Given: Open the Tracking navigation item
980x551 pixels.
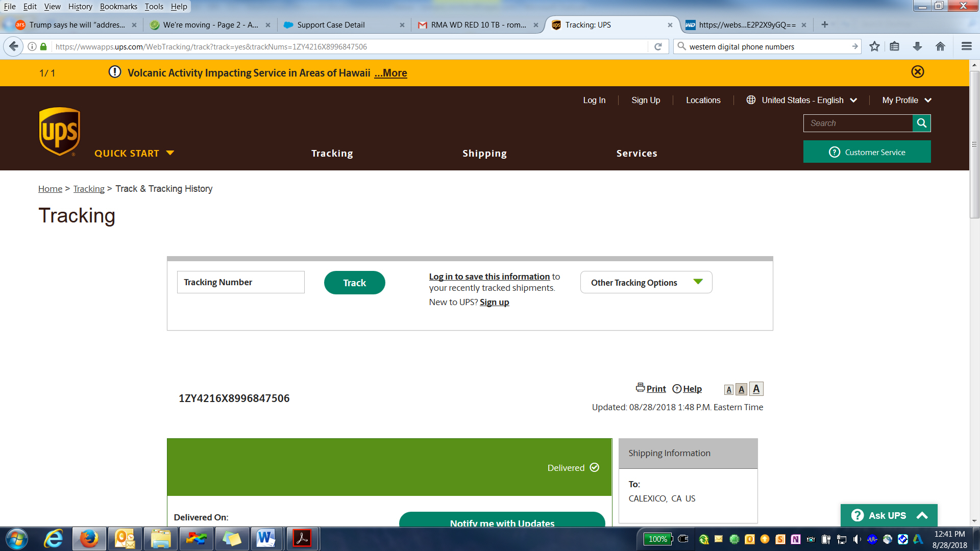Looking at the screenshot, I should (x=332, y=153).
